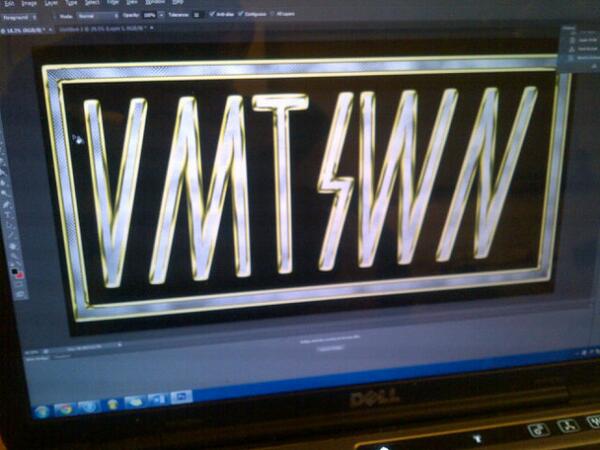Click the Create Video Timeline button
This screenshot has width=600, height=450.
331,349
